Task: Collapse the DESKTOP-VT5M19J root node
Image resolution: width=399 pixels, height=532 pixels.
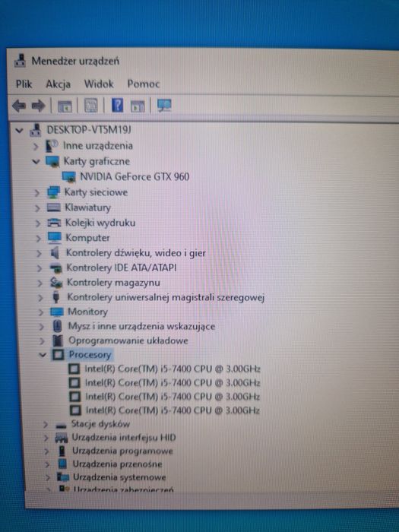Action: [19, 130]
